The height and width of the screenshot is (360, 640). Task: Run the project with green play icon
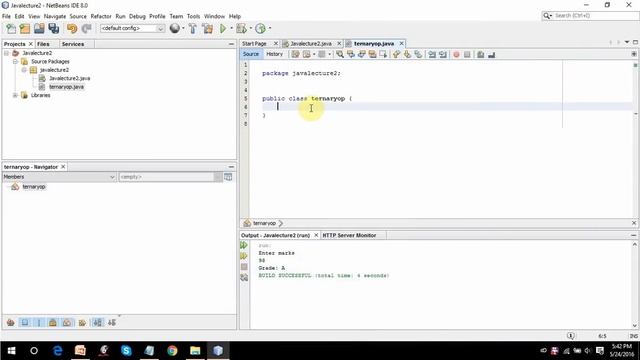[223, 28]
